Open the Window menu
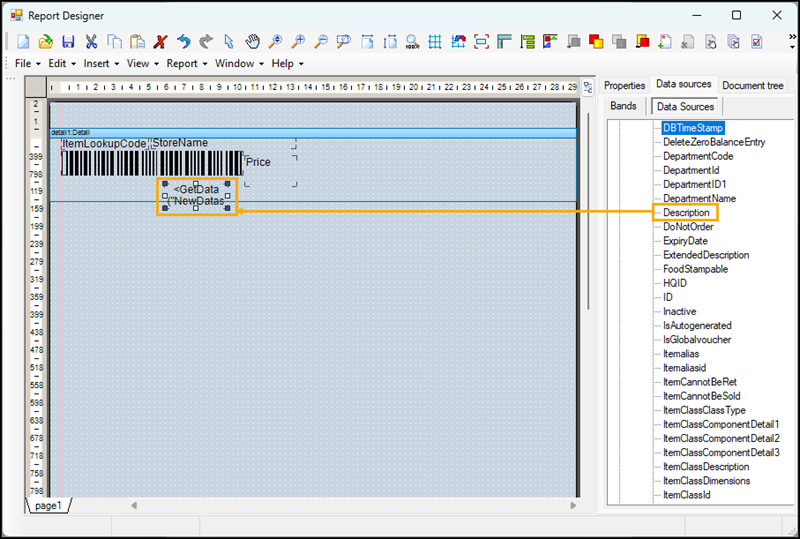 [239, 63]
